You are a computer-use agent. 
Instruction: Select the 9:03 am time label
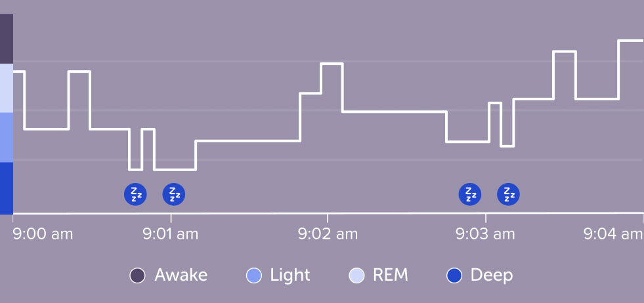pyautogui.click(x=484, y=234)
